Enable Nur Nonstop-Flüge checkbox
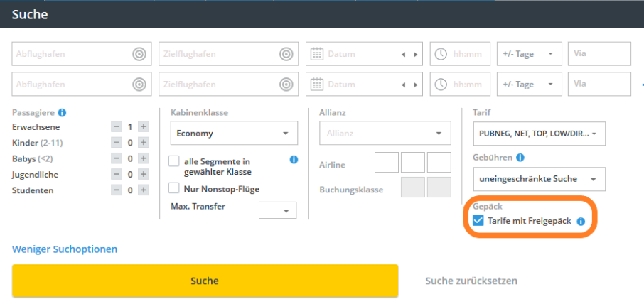Viewport: 644px width, 304px height. pyautogui.click(x=173, y=188)
